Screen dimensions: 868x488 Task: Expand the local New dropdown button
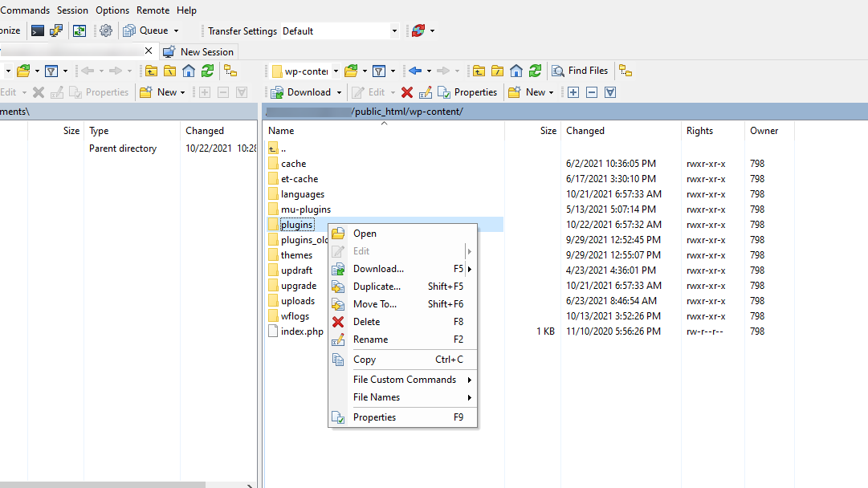[x=162, y=92]
